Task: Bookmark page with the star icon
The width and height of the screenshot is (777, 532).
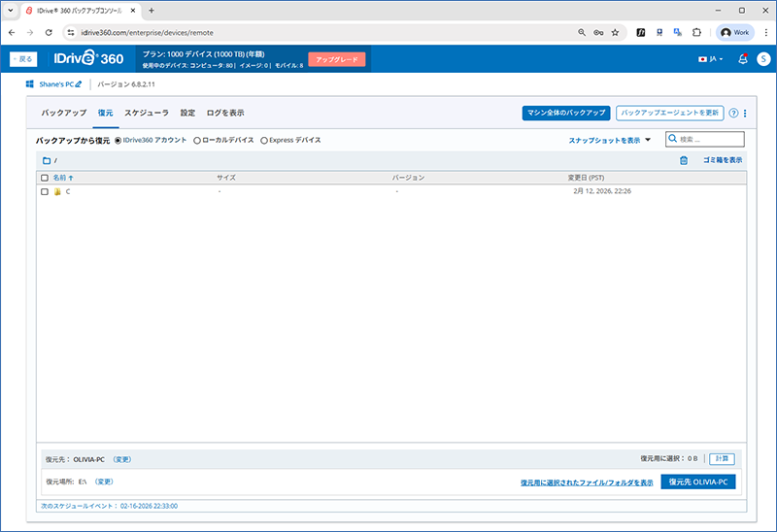Action: (615, 32)
